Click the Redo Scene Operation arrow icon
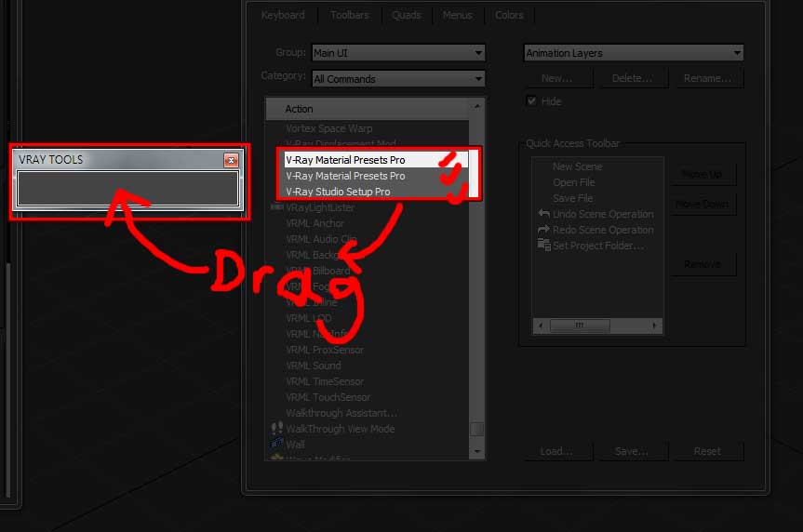This screenshot has width=803, height=532. [544, 230]
